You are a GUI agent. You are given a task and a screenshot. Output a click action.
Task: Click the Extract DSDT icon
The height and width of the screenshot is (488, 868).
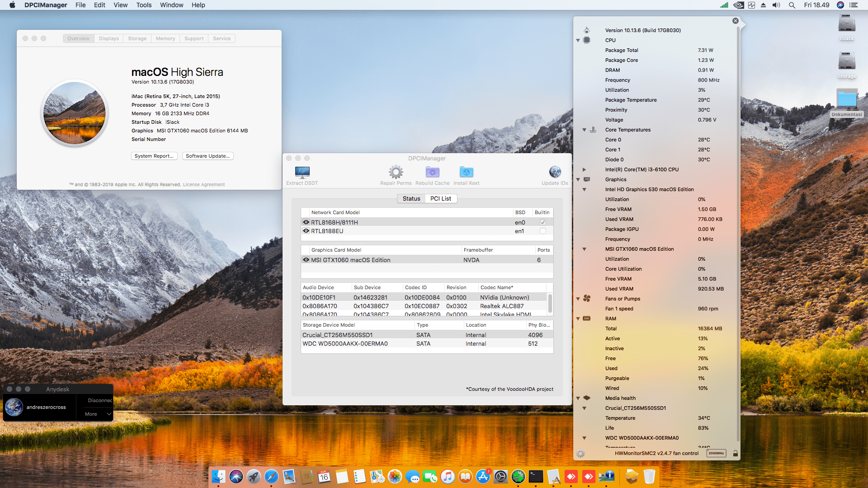pos(302,172)
